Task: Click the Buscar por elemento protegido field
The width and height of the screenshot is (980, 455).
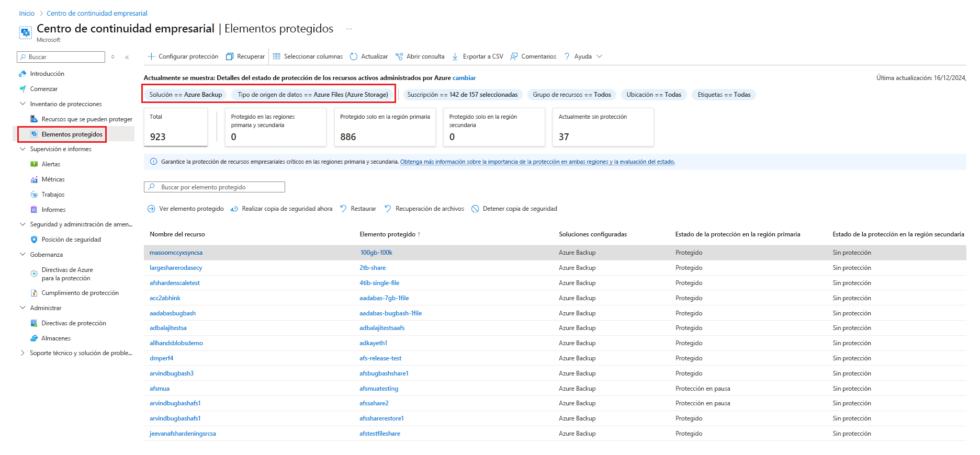Action: (x=215, y=187)
